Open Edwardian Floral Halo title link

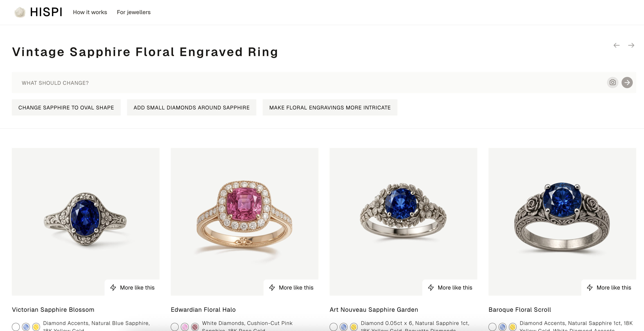click(203, 309)
